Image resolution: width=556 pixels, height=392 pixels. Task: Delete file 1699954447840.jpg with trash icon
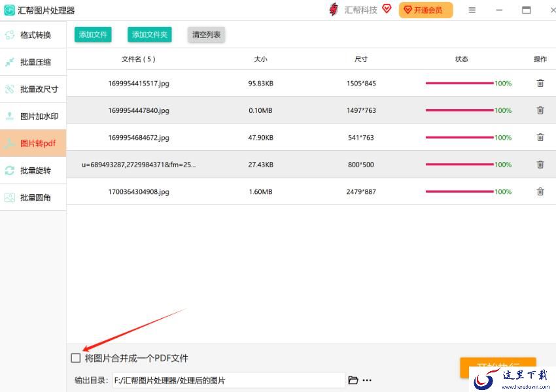pyautogui.click(x=540, y=110)
